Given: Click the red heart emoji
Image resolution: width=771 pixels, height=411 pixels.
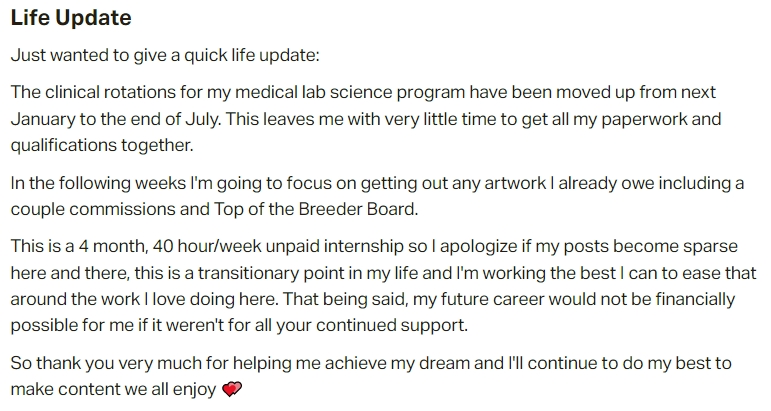Looking at the screenshot, I should pos(232,390).
